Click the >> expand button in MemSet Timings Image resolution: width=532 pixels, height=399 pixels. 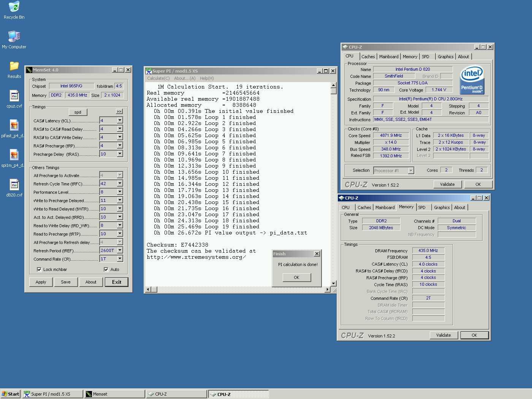coord(119,111)
